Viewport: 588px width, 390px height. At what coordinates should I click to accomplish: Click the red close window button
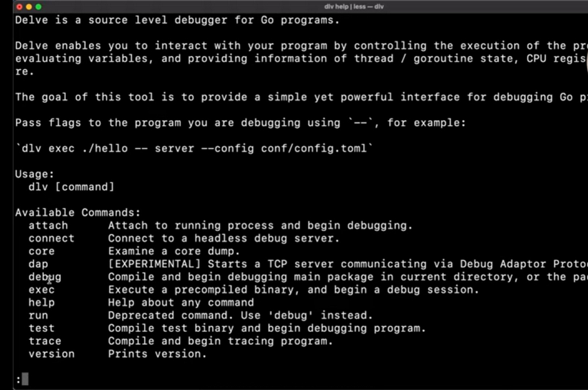tap(19, 6)
